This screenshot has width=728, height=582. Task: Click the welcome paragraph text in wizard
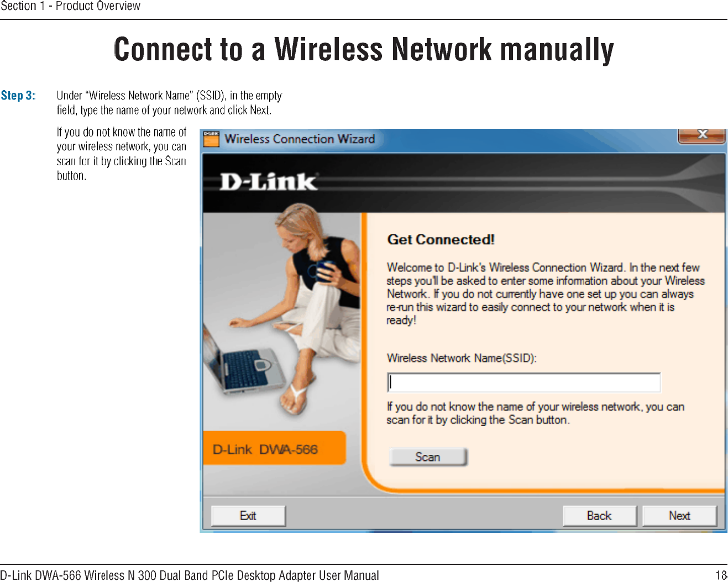coord(546,293)
